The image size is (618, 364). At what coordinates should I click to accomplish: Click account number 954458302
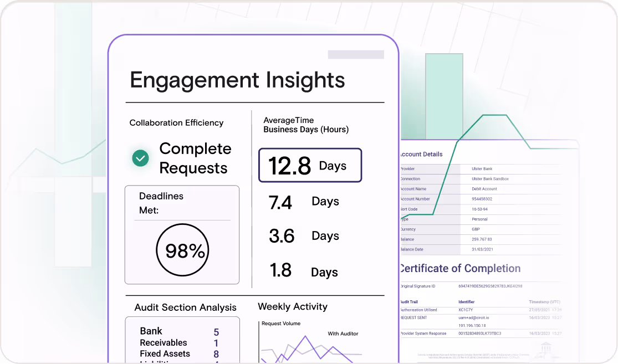482,199
